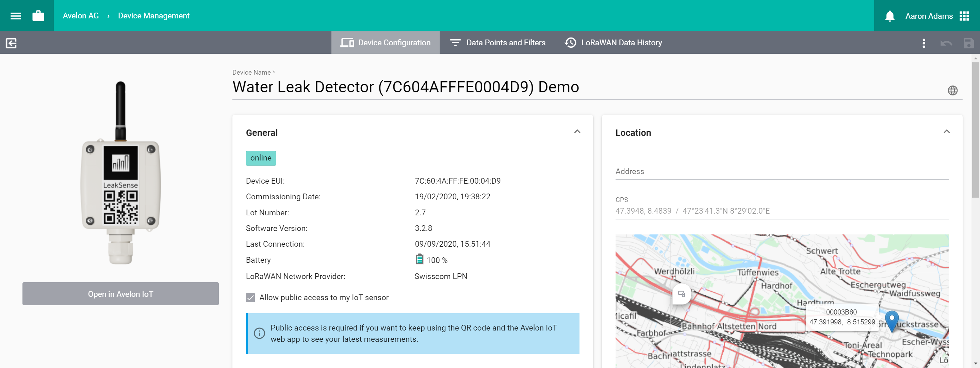The height and width of the screenshot is (368, 980).
Task: Click the map layer toggle button
Action: [x=681, y=294]
